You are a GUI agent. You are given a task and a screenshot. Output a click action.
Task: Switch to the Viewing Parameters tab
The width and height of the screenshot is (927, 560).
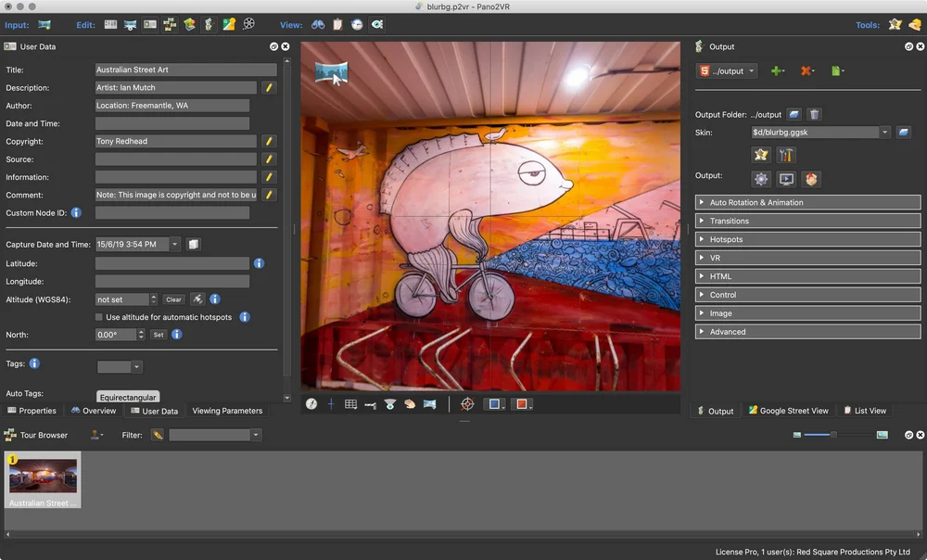point(227,411)
